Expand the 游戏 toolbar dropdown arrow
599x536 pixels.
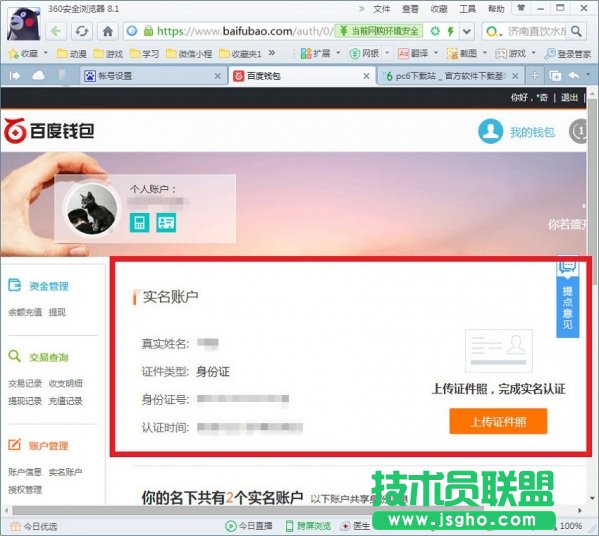click(534, 53)
